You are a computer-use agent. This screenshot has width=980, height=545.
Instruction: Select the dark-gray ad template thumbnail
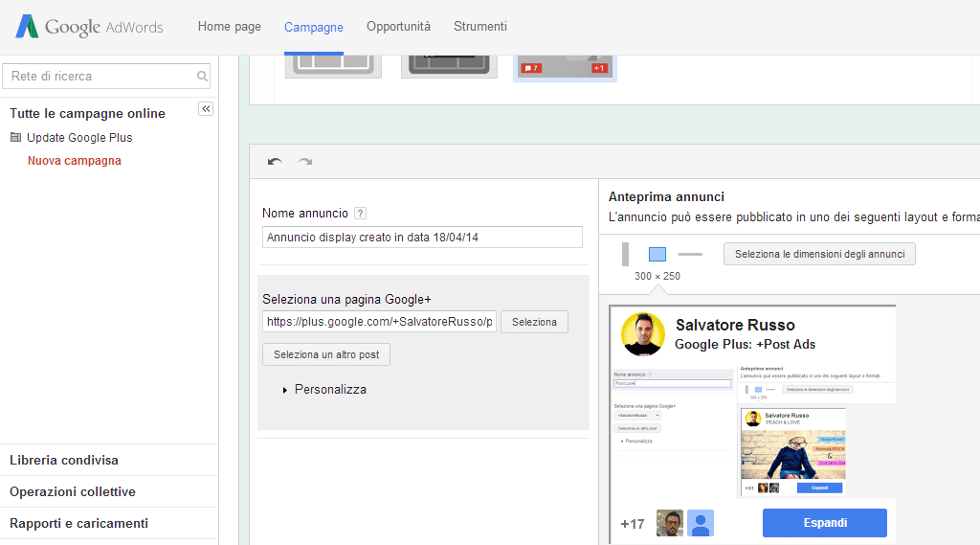click(x=450, y=66)
